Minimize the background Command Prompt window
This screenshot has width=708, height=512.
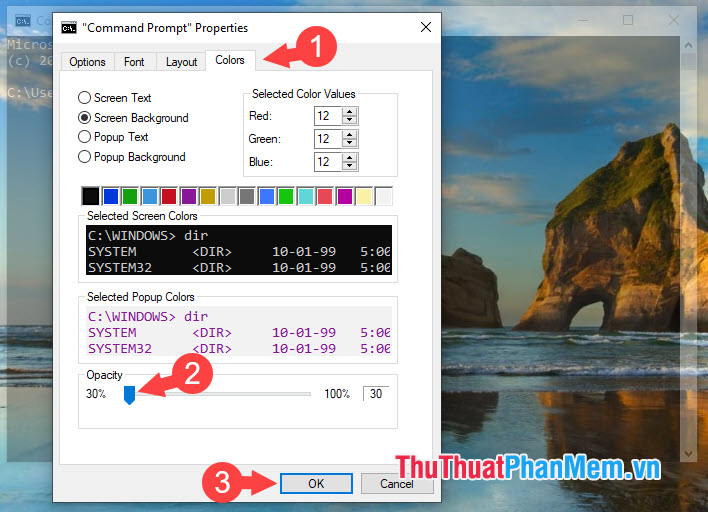tap(583, 20)
